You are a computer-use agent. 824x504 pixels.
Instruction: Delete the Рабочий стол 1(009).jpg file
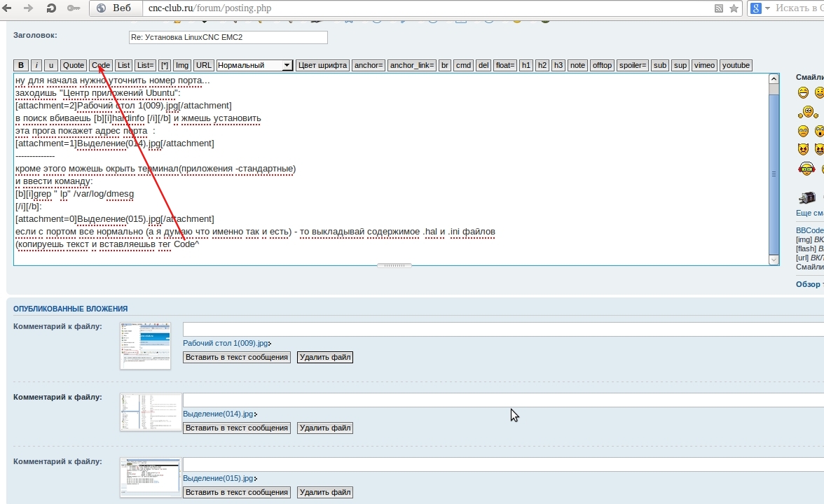point(325,357)
